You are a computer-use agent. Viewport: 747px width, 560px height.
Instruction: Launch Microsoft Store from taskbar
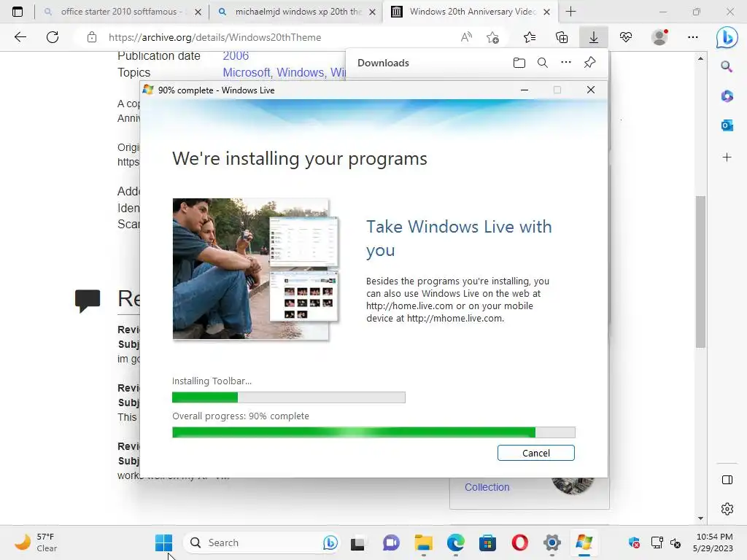[x=487, y=542]
